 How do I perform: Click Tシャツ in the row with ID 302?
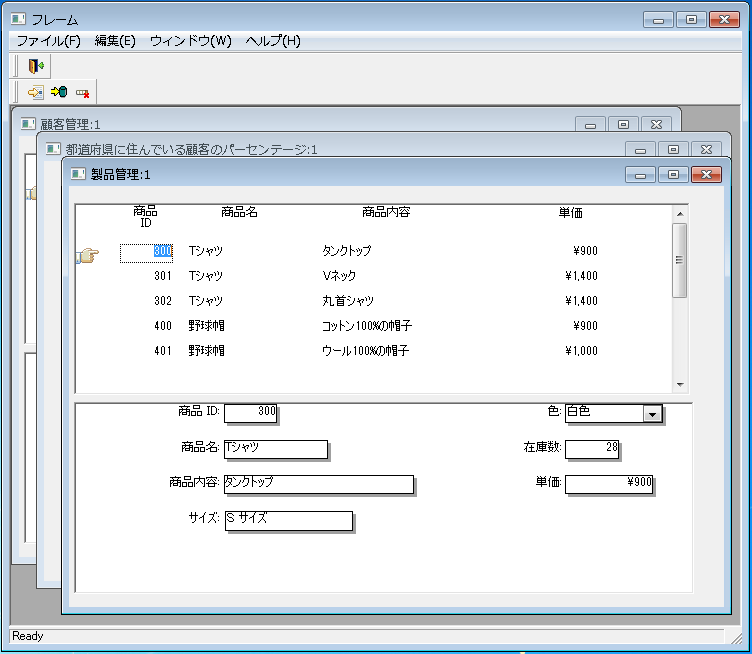[206, 301]
